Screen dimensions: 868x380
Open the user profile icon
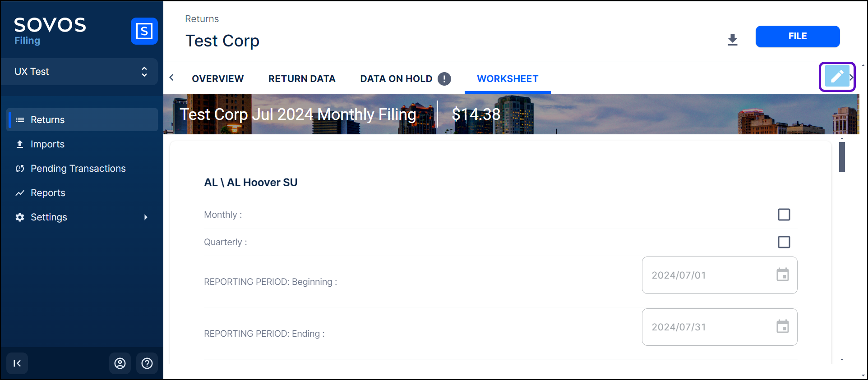tap(120, 363)
